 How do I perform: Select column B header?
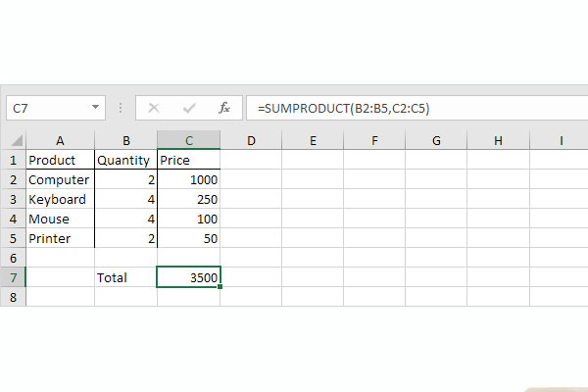click(x=125, y=141)
